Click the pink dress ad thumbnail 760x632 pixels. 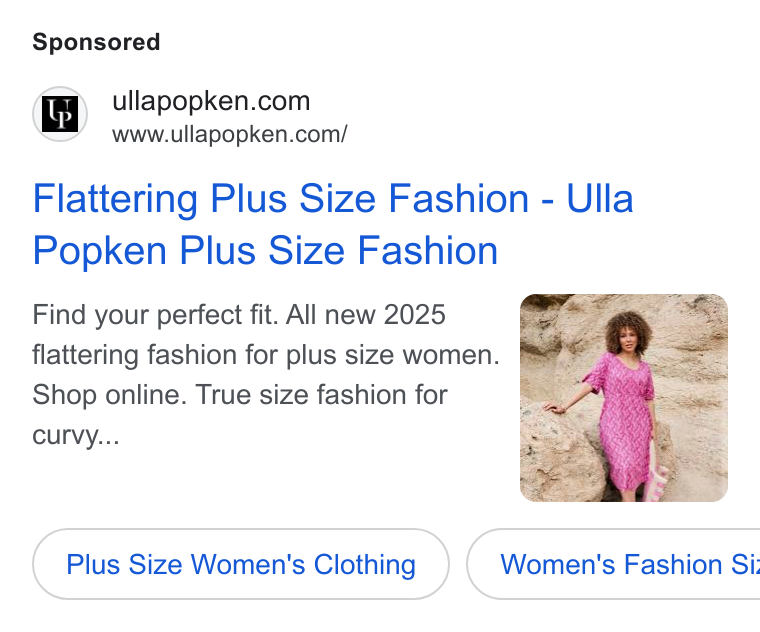[624, 398]
